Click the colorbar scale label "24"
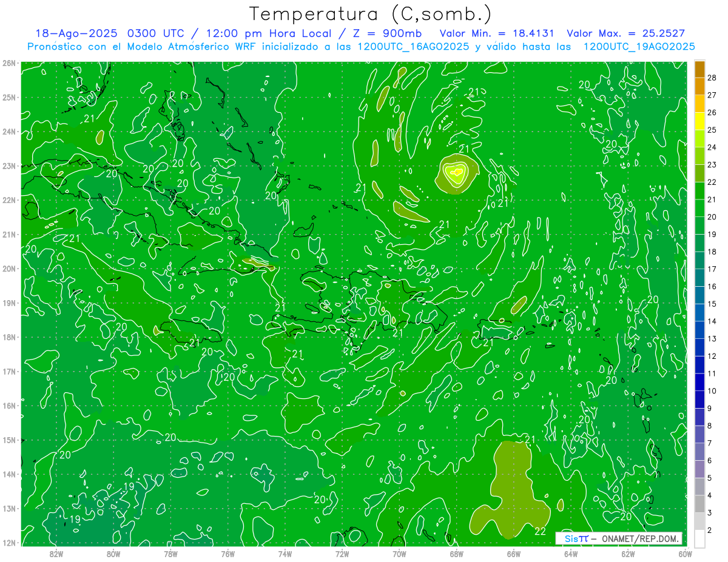 [x=712, y=147]
